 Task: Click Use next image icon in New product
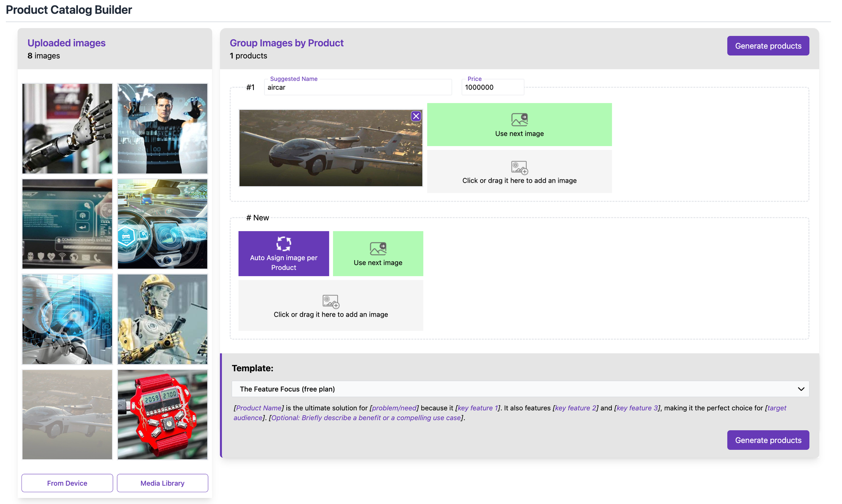[x=378, y=248]
